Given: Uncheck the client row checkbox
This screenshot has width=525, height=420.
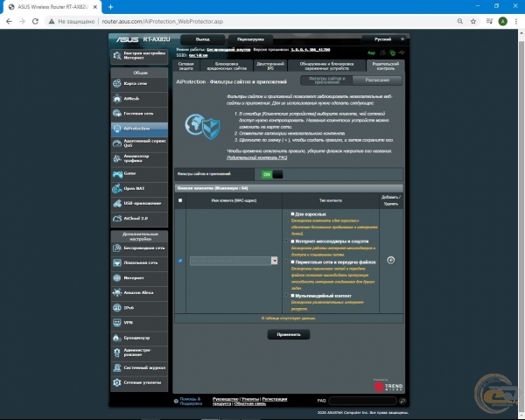Looking at the screenshot, I should pos(180,260).
